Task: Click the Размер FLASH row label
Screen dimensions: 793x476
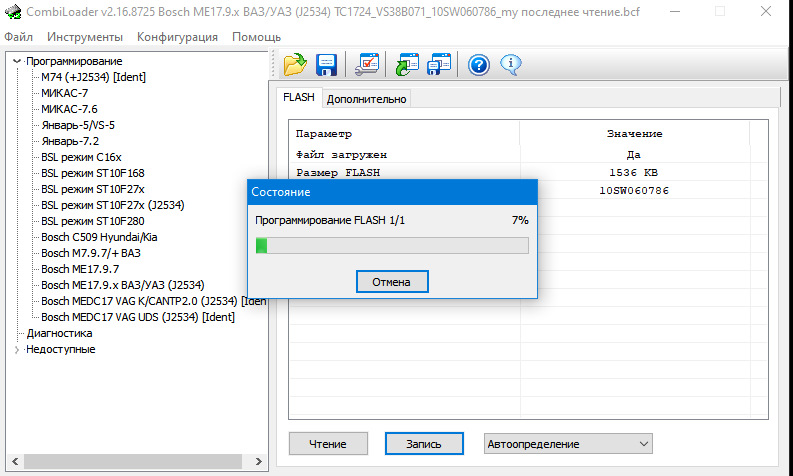Action: coord(338,172)
